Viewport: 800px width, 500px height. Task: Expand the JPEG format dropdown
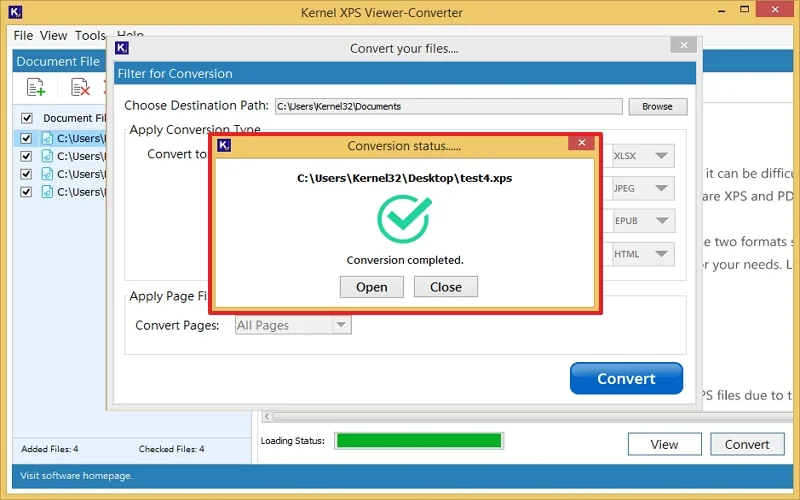point(661,188)
